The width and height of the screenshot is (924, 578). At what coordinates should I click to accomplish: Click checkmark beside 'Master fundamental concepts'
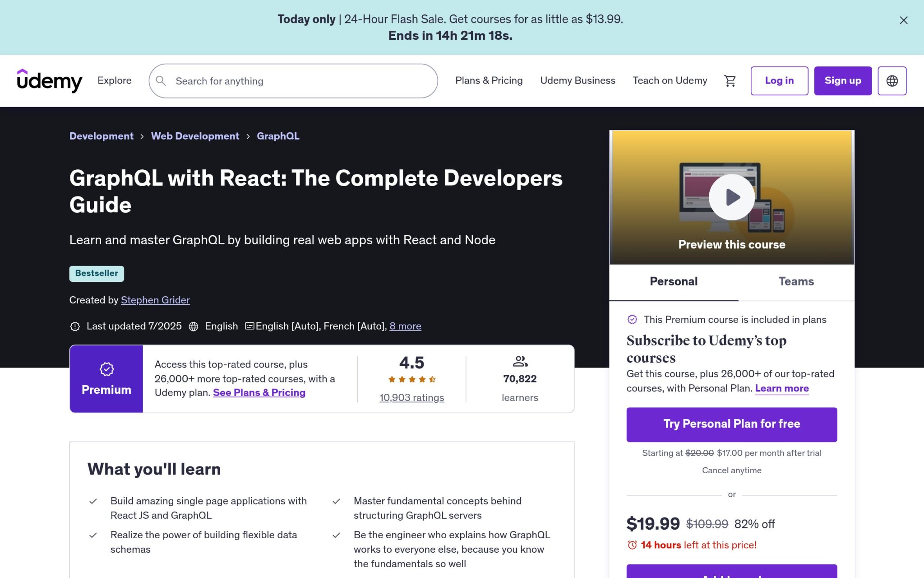pos(337,501)
